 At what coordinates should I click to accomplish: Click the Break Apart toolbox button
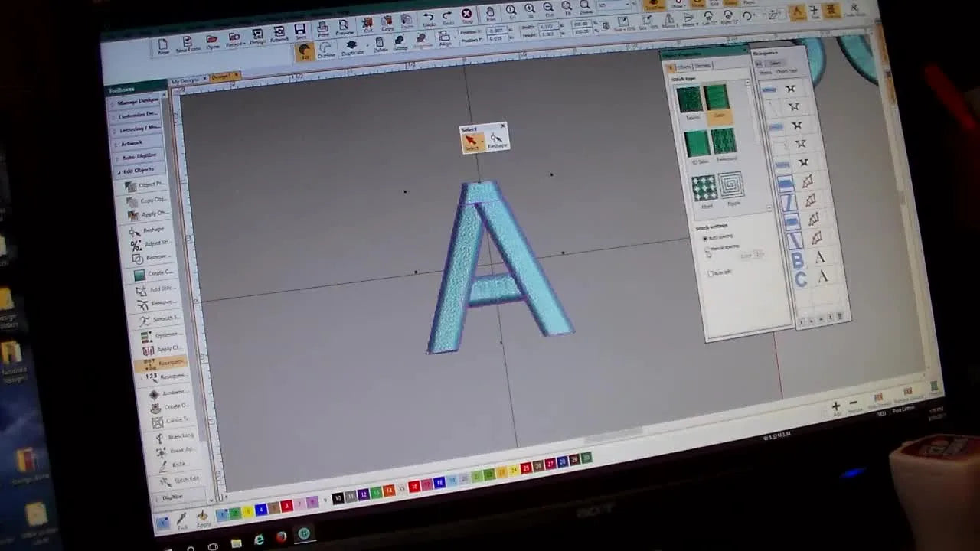tap(175, 451)
